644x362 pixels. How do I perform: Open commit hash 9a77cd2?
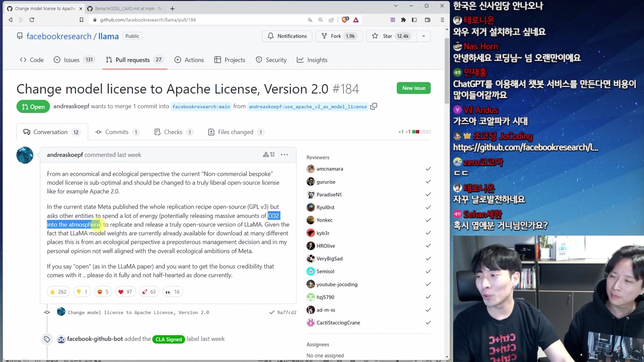[x=287, y=313]
